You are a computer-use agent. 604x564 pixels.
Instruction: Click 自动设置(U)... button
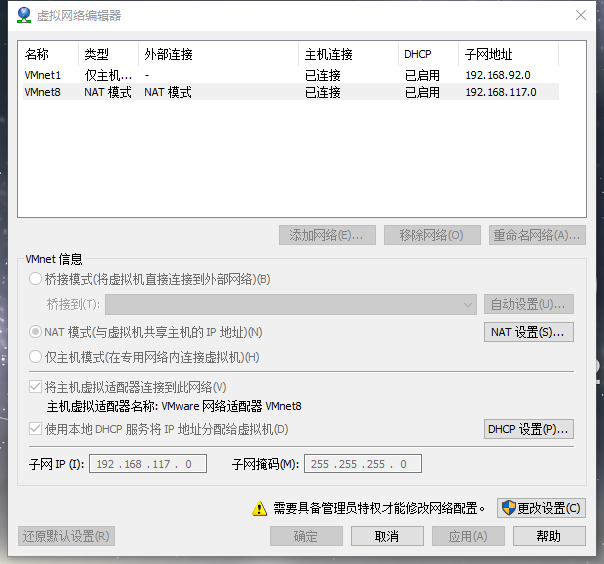[x=529, y=304]
